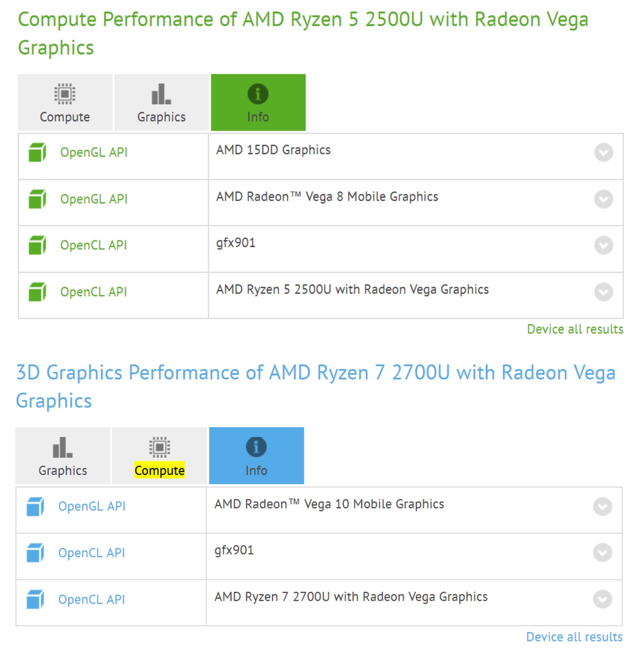Expand the AMD 15DD Graphics row
Image resolution: width=644 pixels, height=652 pixels.
(604, 153)
